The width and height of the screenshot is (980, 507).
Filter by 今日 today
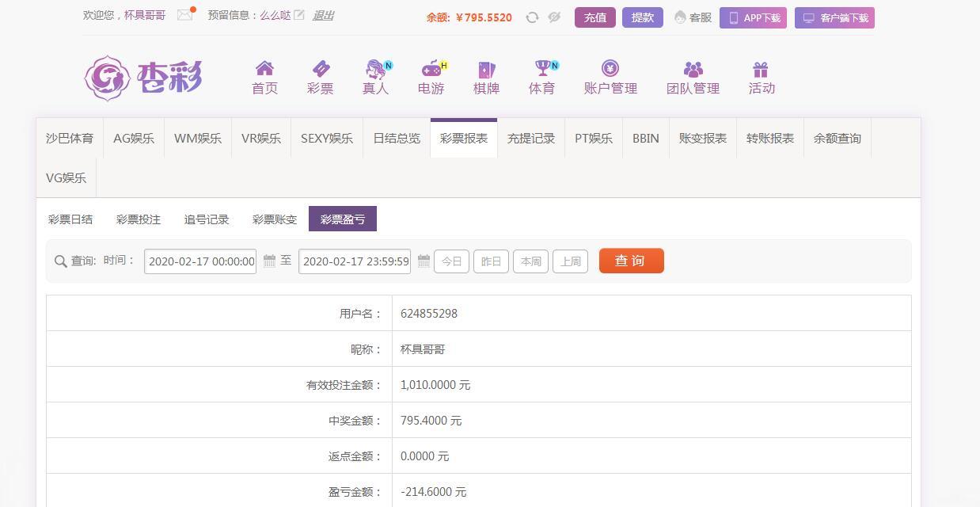(451, 261)
